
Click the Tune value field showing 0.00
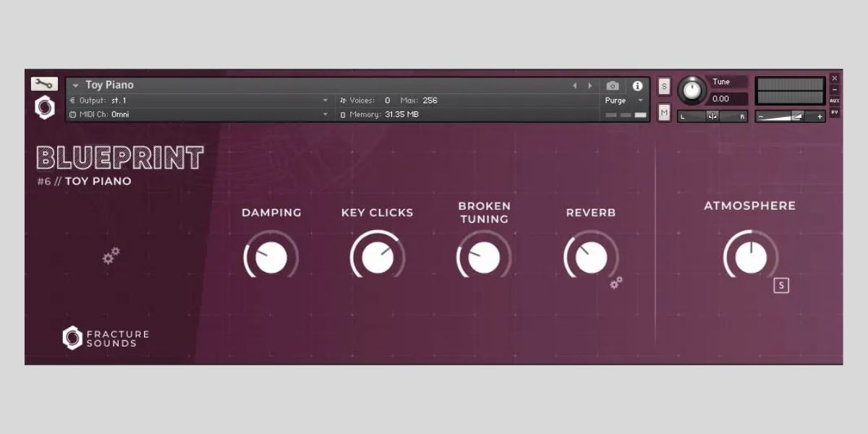tap(728, 99)
